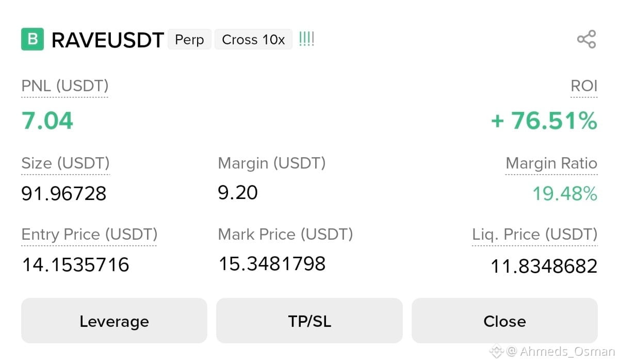This screenshot has height=364, width=619.
Task: Tap the 19.48% margin ratio value
Action: pos(565,194)
